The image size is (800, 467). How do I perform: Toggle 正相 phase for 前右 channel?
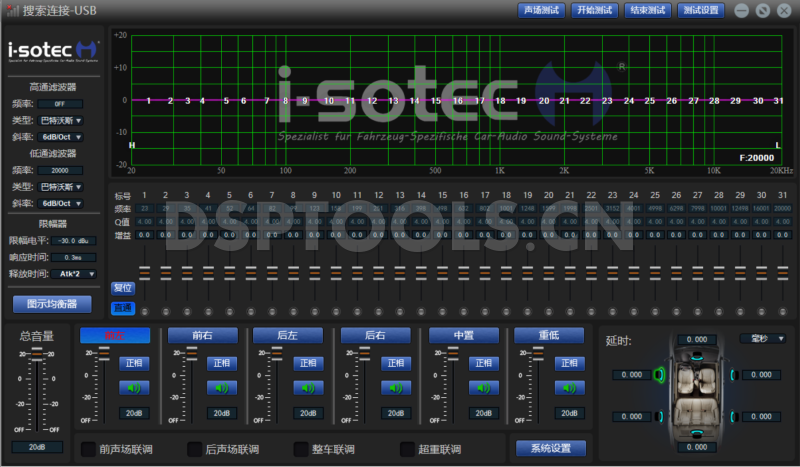pos(222,363)
